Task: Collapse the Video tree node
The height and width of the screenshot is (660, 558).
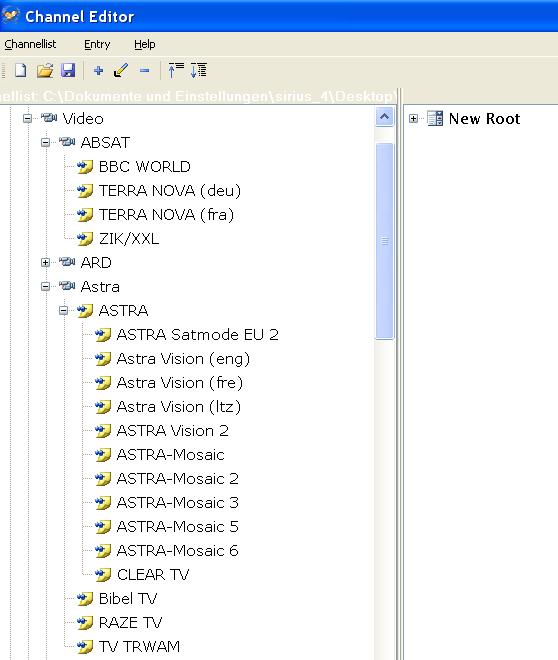Action: click(27, 118)
